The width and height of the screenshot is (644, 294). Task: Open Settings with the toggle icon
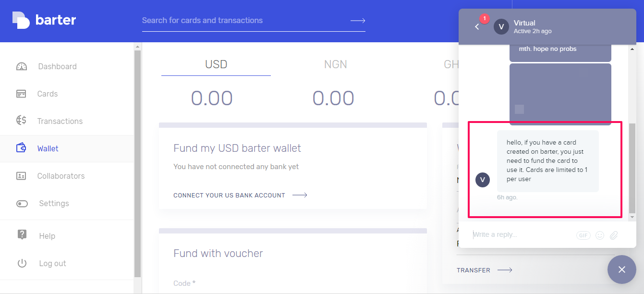point(22,203)
